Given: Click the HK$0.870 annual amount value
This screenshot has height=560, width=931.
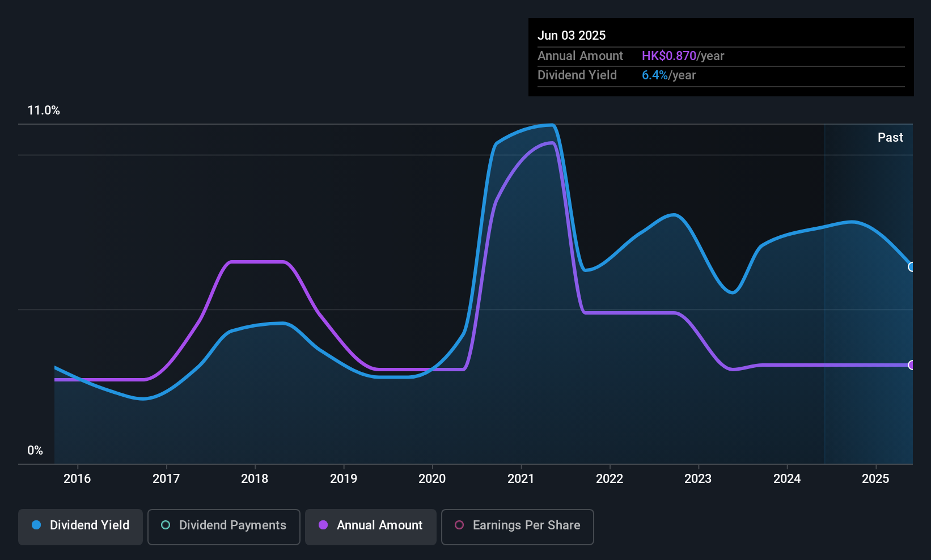Looking at the screenshot, I should 668,56.
